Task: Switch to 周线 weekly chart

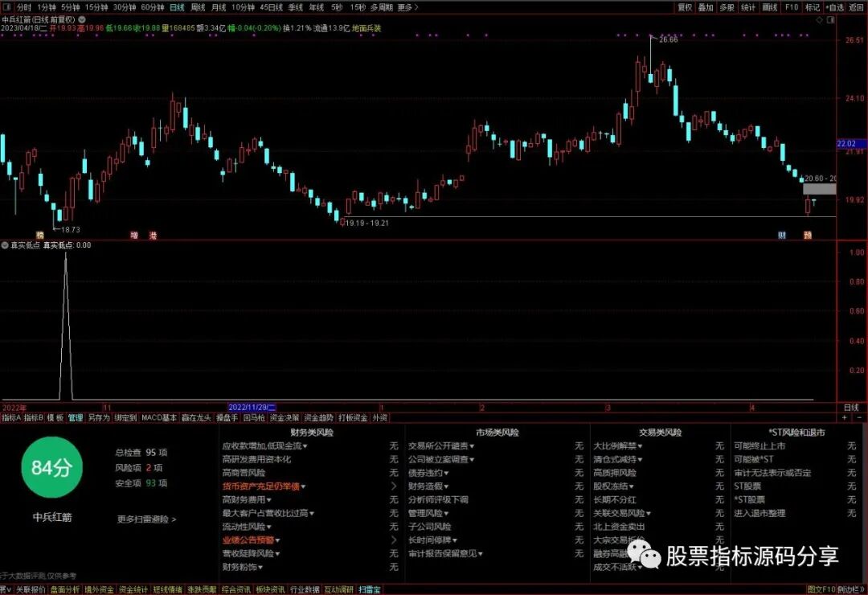Action: [199, 7]
